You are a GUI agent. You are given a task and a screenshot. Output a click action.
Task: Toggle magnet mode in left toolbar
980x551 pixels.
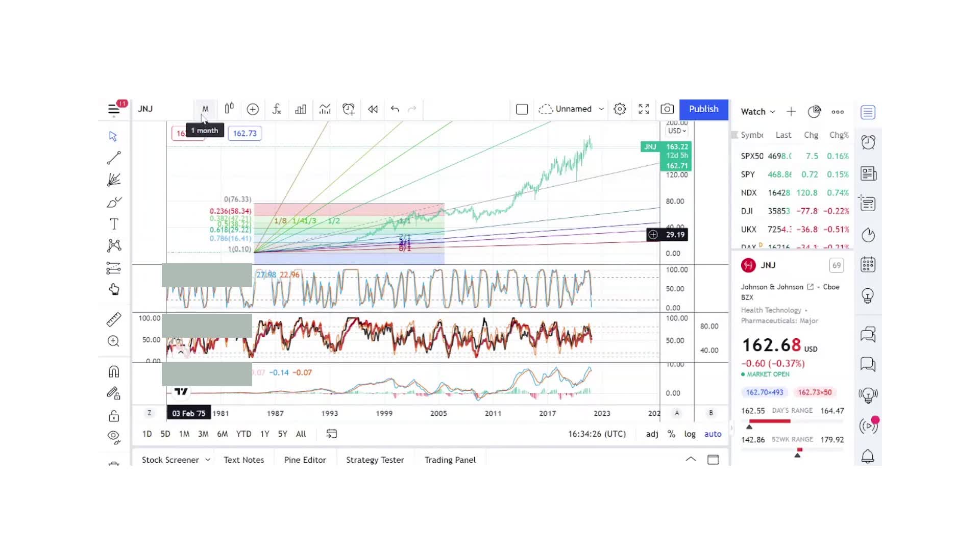(x=114, y=371)
